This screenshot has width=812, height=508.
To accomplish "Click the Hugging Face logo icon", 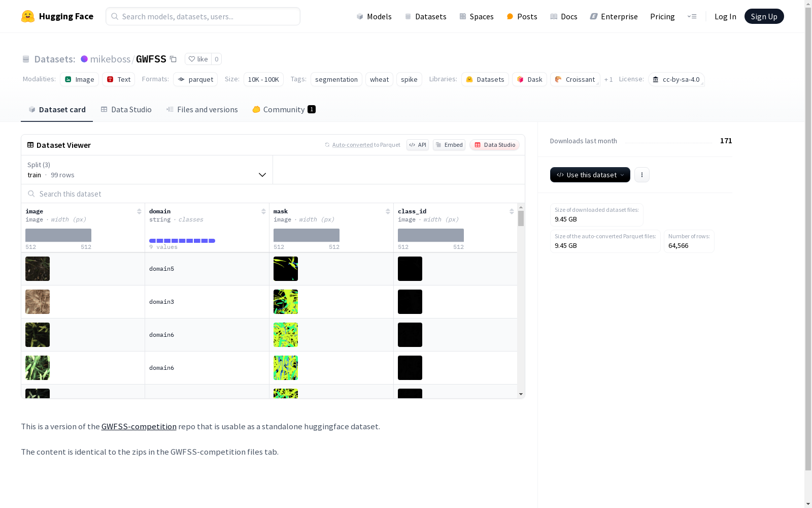I will (28, 16).
